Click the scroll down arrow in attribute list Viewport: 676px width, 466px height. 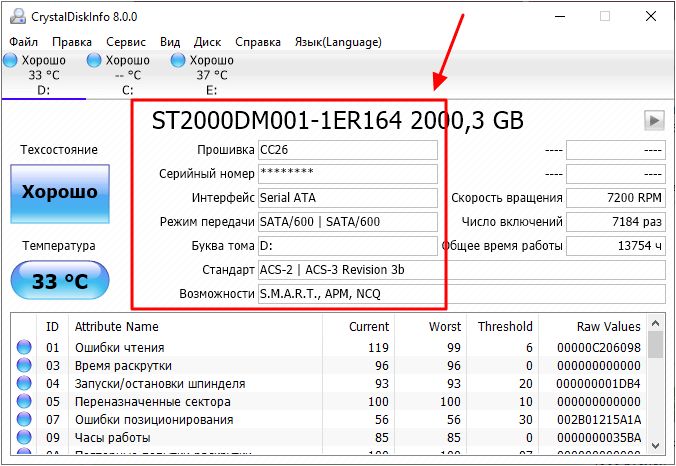pos(655,446)
